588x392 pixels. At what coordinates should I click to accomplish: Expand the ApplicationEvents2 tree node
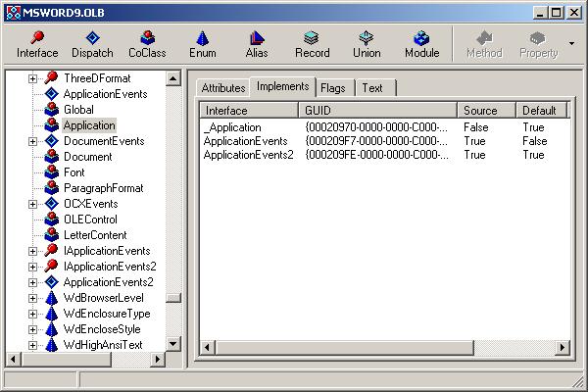33,282
